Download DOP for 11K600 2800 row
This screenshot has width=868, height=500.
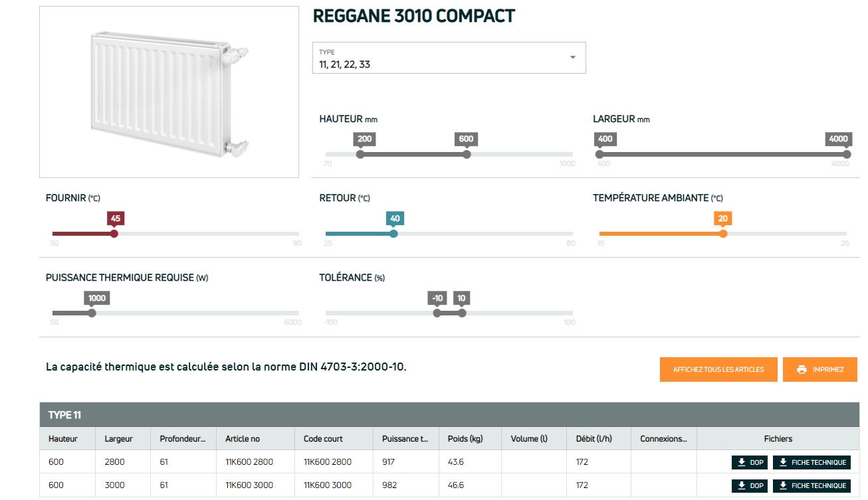coord(750,462)
